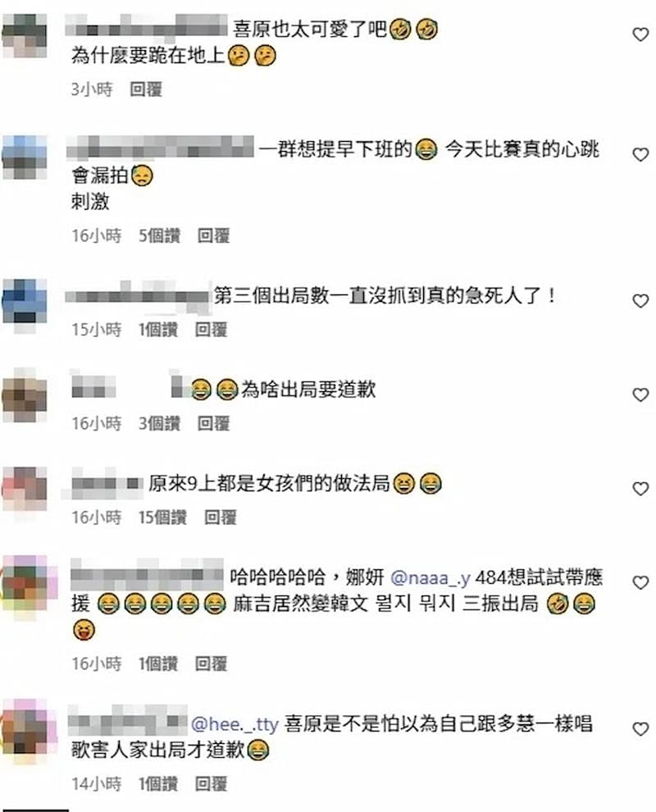This screenshot has width=656, height=812.
Task: Open avatar of first commenter
Action: [x=25, y=36]
